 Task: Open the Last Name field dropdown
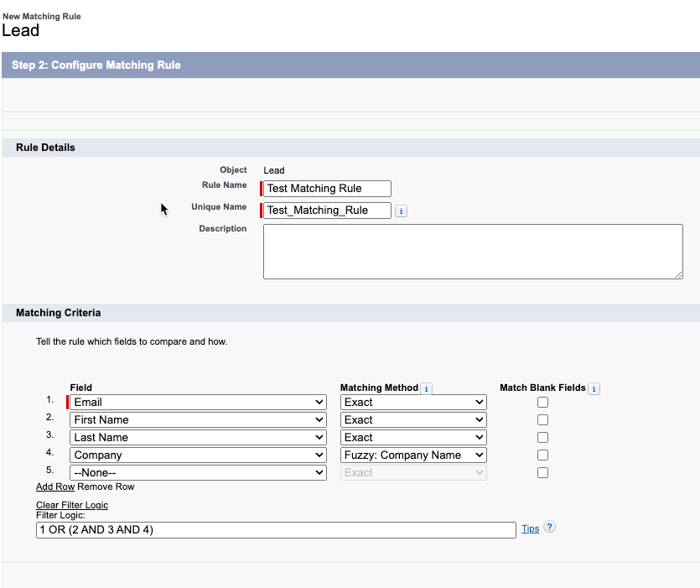click(198, 437)
